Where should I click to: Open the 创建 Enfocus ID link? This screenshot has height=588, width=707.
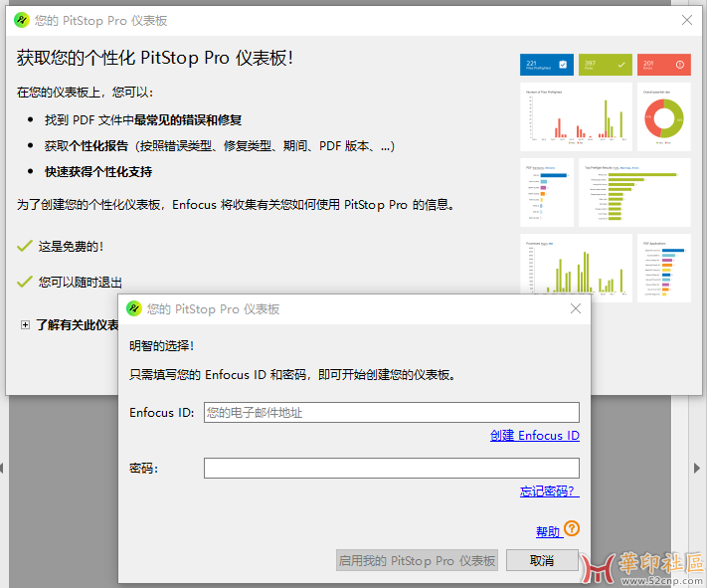(535, 436)
